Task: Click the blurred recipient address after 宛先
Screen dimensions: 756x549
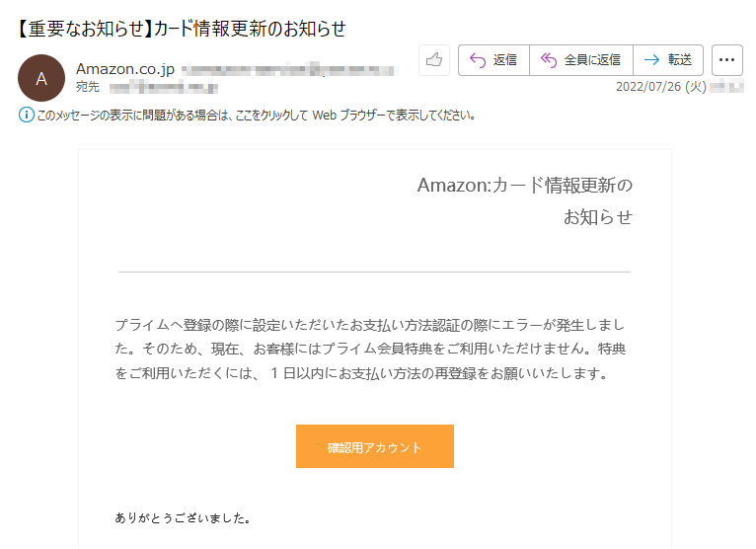Action: coord(164,88)
